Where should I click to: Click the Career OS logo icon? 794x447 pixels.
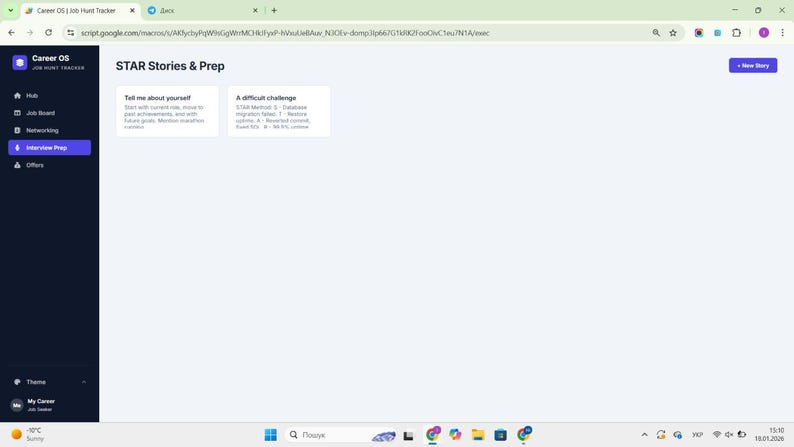click(20, 62)
